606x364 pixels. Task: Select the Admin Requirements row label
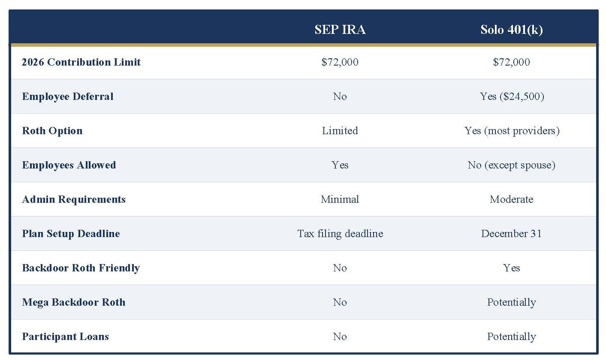pos(74,199)
